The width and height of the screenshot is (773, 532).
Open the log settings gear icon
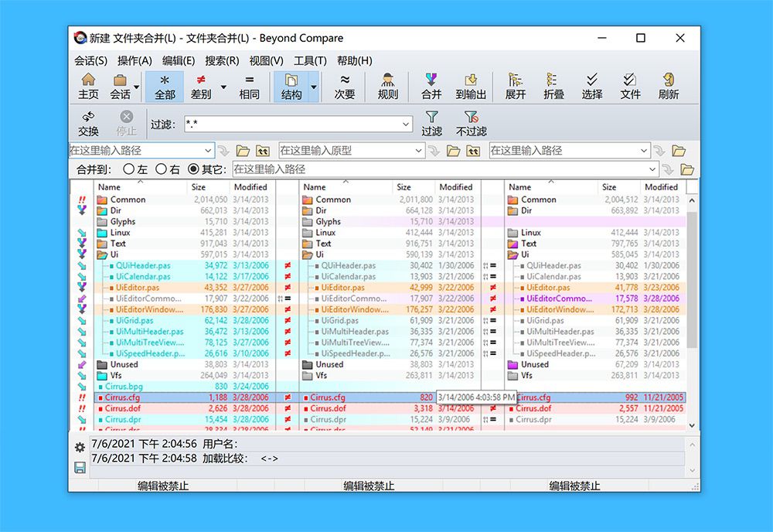80,447
